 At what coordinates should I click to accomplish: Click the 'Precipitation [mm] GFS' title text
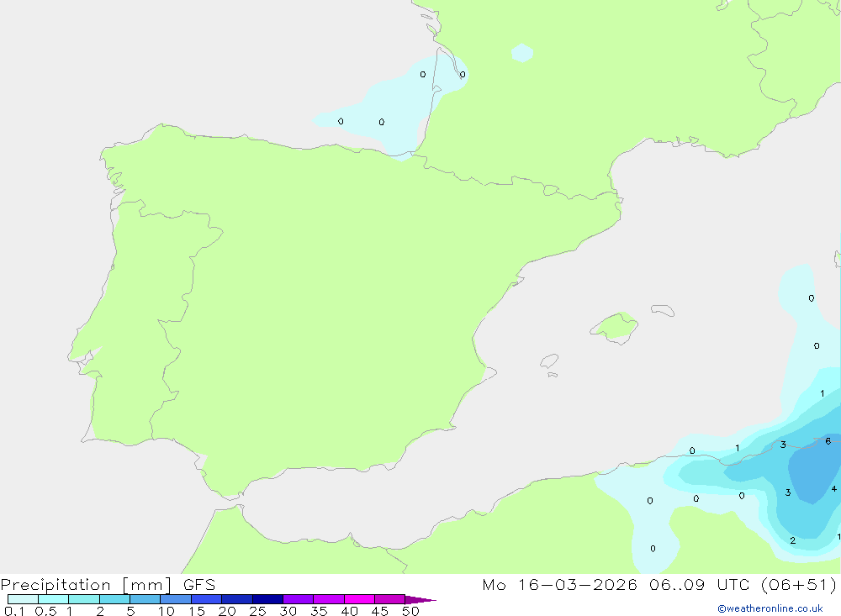pos(108,585)
